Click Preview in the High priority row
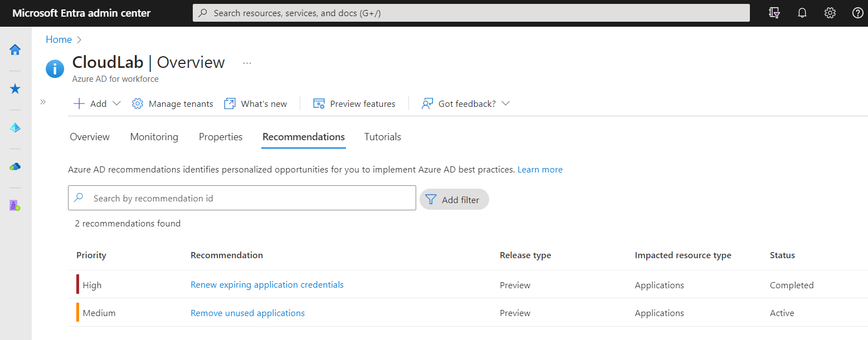The width and height of the screenshot is (868, 340). [515, 285]
